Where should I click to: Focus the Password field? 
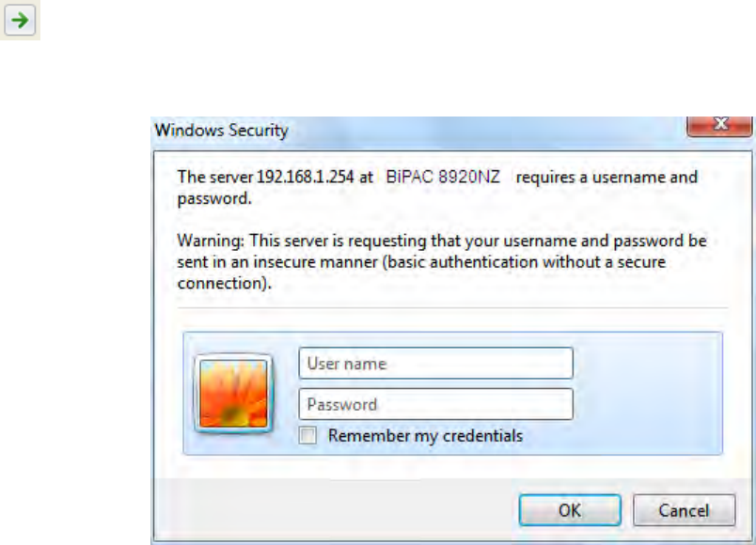436,404
